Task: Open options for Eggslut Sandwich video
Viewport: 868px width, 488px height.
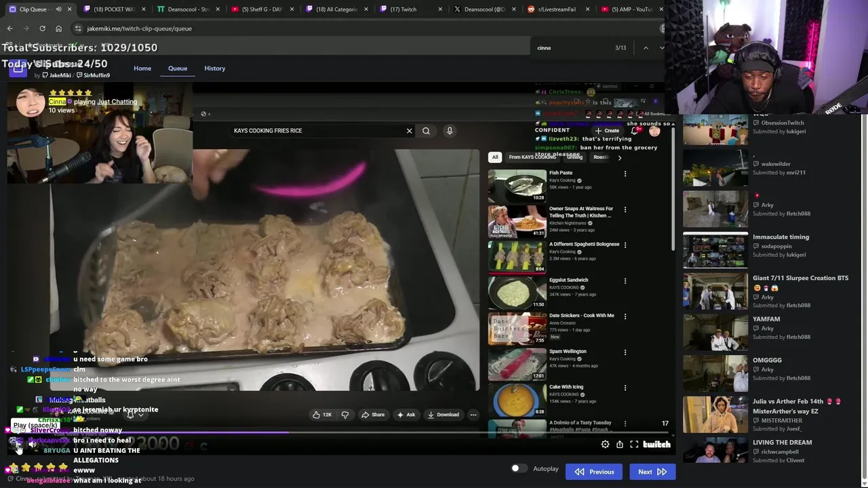Action: click(625, 281)
